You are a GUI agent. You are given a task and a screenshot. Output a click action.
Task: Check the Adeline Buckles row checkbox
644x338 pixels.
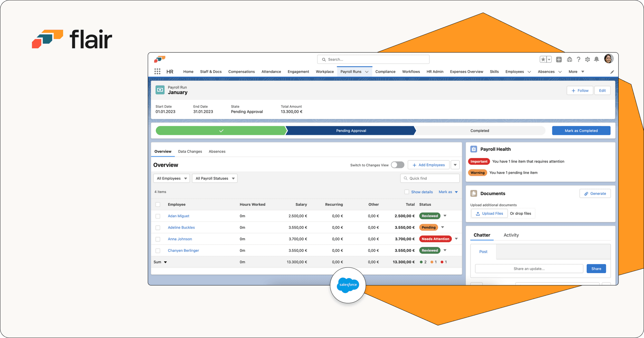click(158, 228)
